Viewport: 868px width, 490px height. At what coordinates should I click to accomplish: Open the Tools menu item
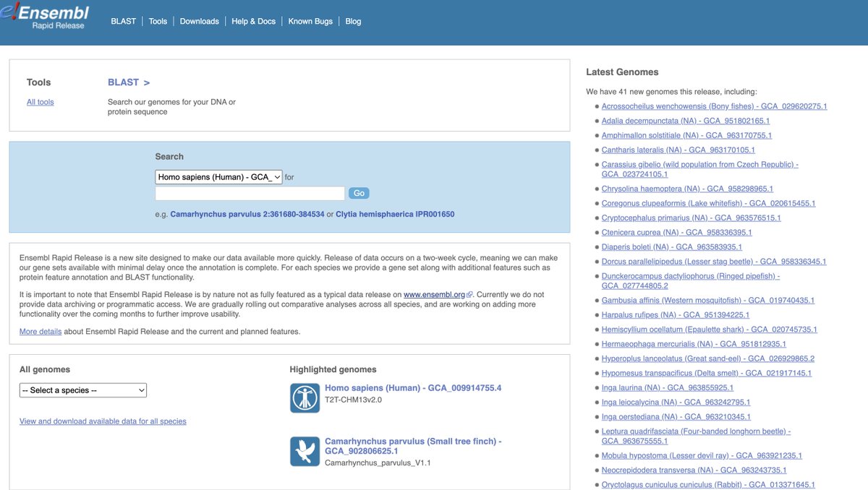tap(158, 21)
